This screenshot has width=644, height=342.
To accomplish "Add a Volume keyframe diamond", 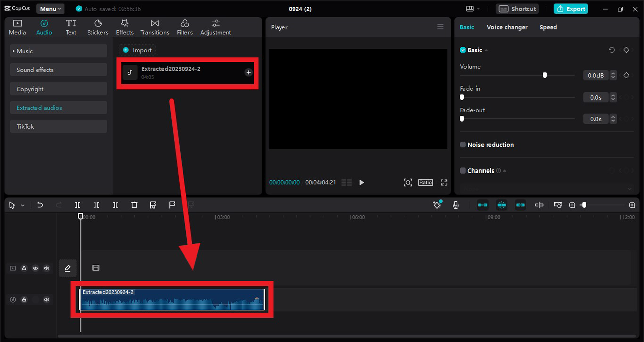I will (x=626, y=75).
